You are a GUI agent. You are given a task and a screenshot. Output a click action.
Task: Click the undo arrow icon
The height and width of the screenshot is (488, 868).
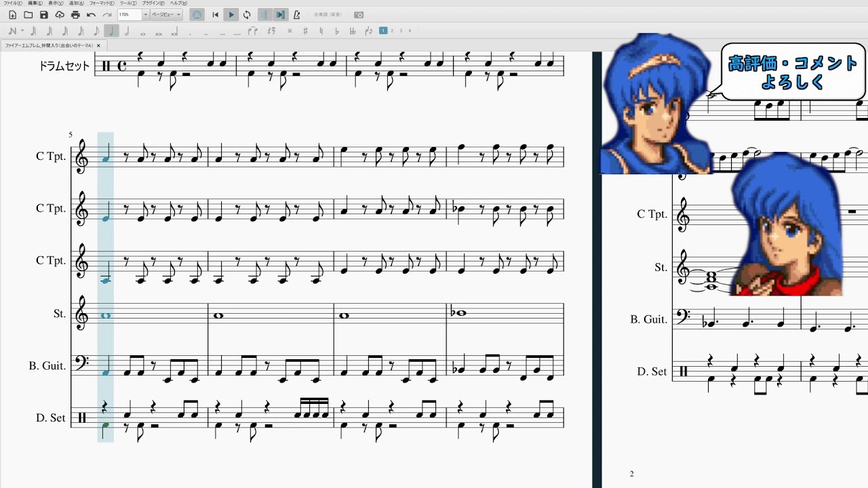(x=92, y=15)
